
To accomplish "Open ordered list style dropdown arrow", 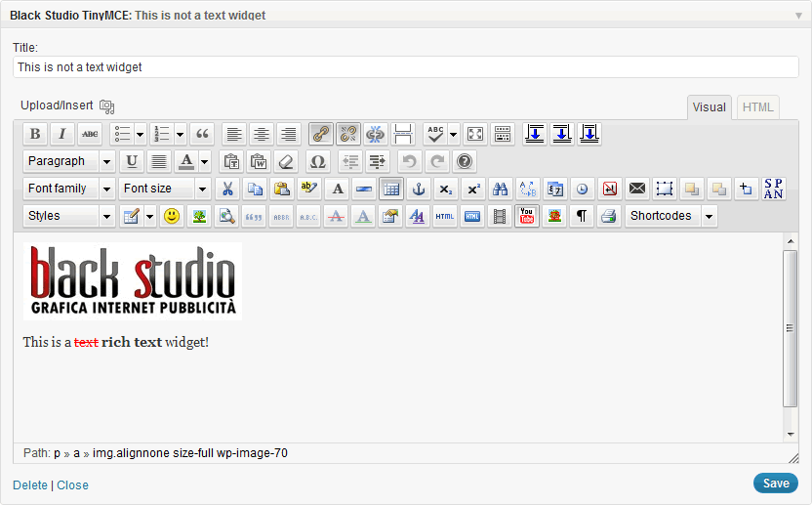I will point(181,134).
